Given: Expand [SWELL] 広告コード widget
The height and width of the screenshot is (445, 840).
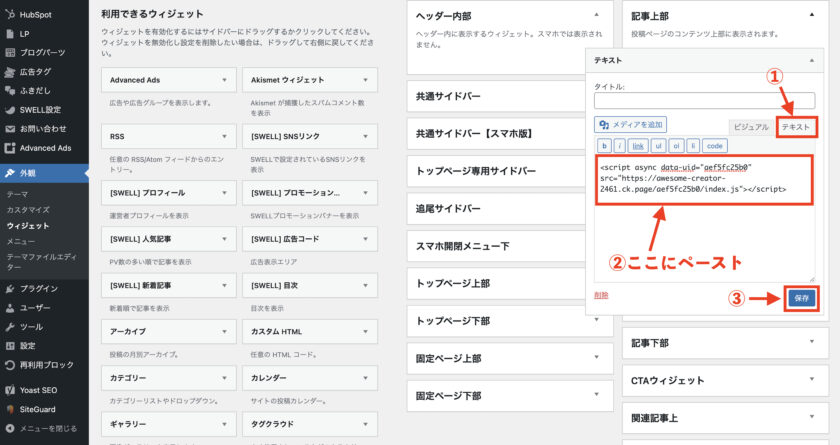Looking at the screenshot, I should pos(365,239).
